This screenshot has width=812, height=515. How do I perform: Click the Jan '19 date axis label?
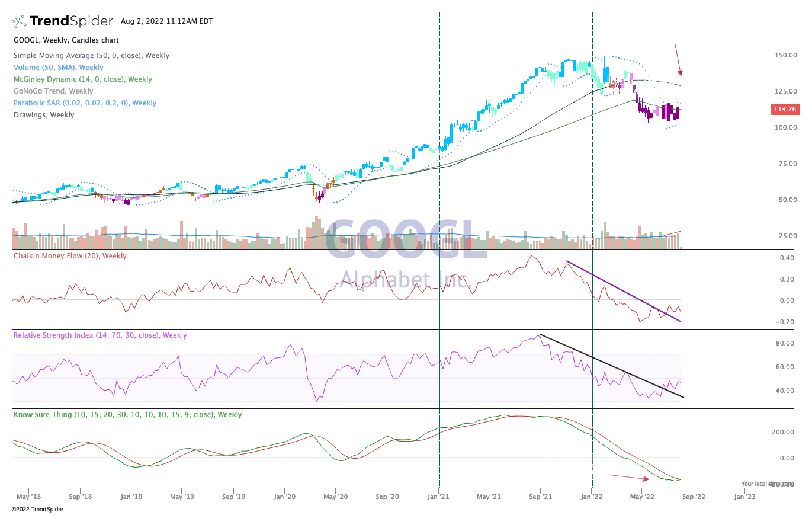131,498
